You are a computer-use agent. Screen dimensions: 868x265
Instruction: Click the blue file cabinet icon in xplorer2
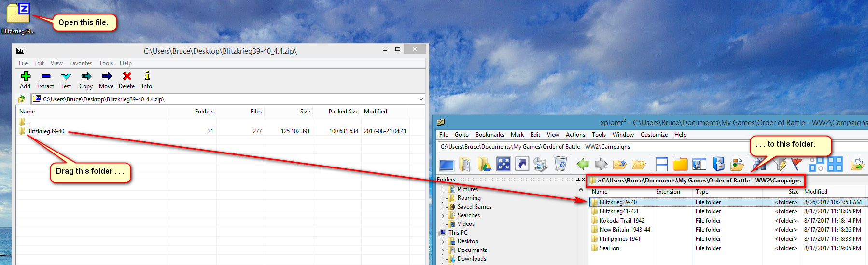(718, 165)
